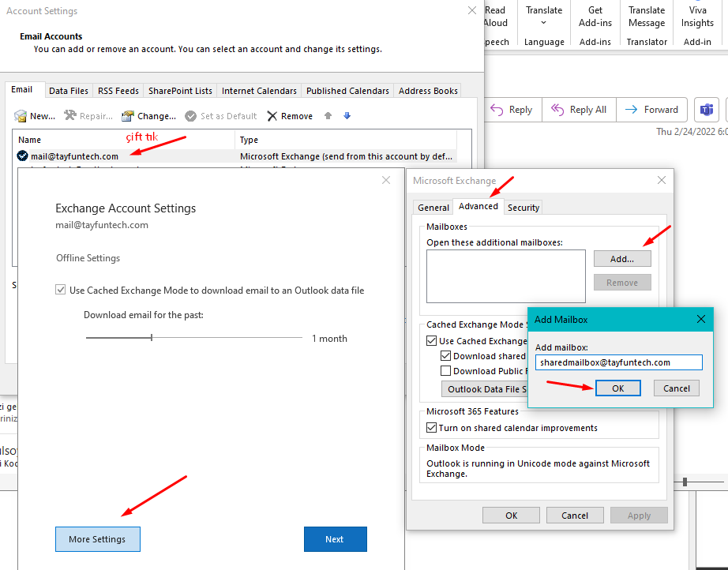Click the Reply All icon
The image size is (728, 570).
pos(558,110)
